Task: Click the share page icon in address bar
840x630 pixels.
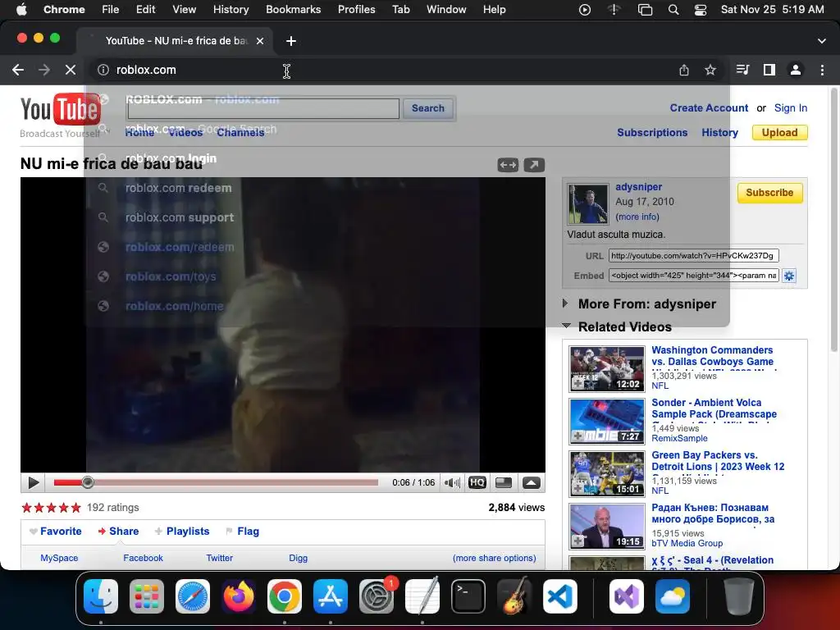Action: [x=684, y=71]
